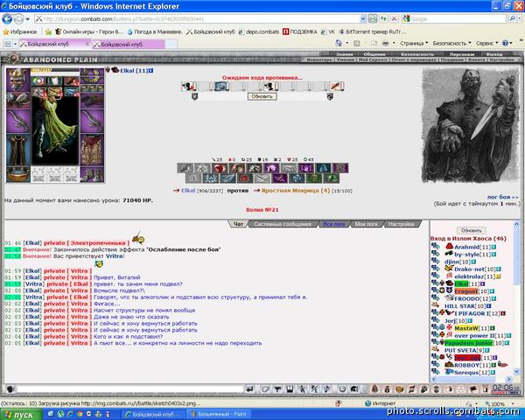525x420 pixels.
Task: Click the smiley icon left of chat input
Action: pos(10,389)
